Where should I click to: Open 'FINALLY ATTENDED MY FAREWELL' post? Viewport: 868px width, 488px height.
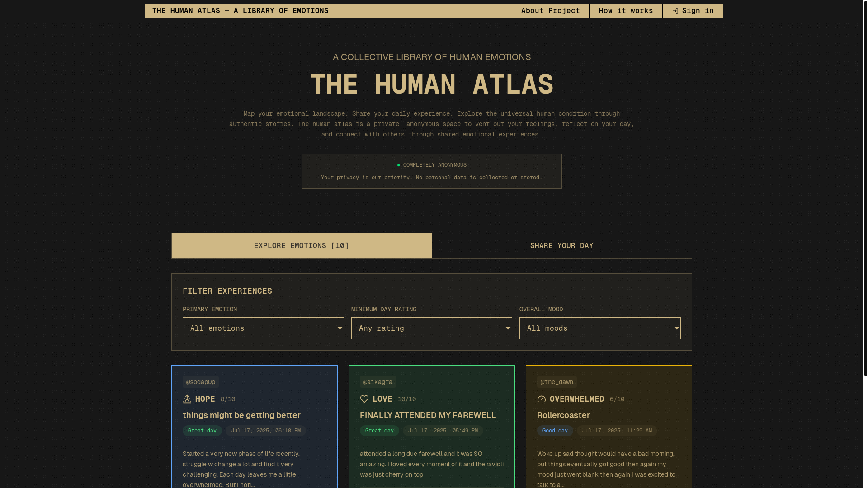click(428, 415)
